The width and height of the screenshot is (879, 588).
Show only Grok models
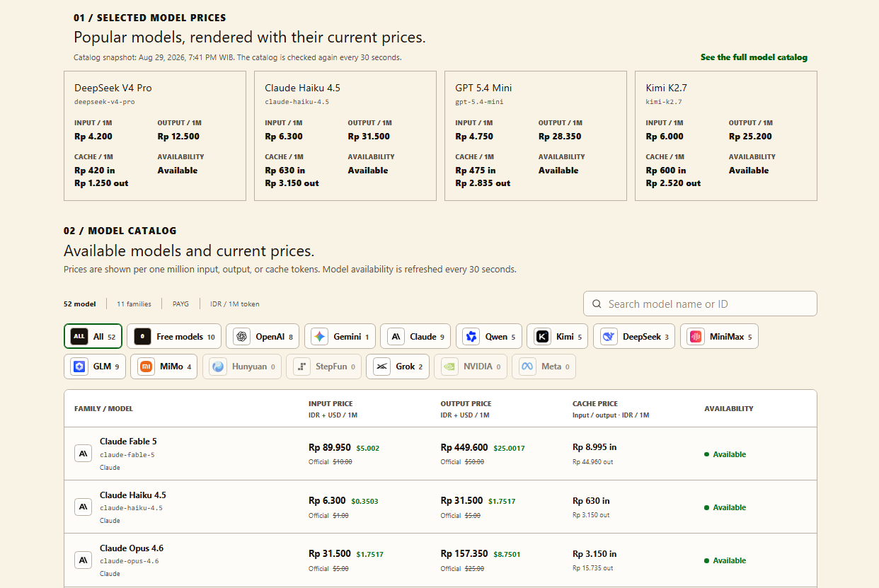[x=398, y=367]
